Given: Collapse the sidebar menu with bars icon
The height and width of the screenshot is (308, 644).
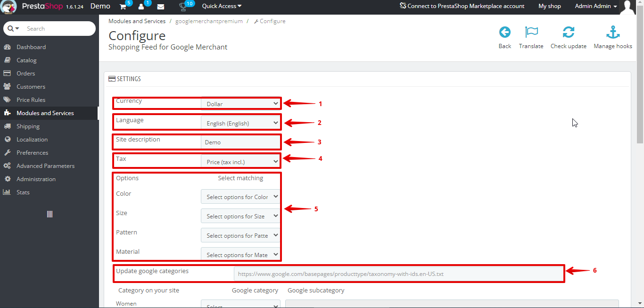Looking at the screenshot, I should 50,214.
